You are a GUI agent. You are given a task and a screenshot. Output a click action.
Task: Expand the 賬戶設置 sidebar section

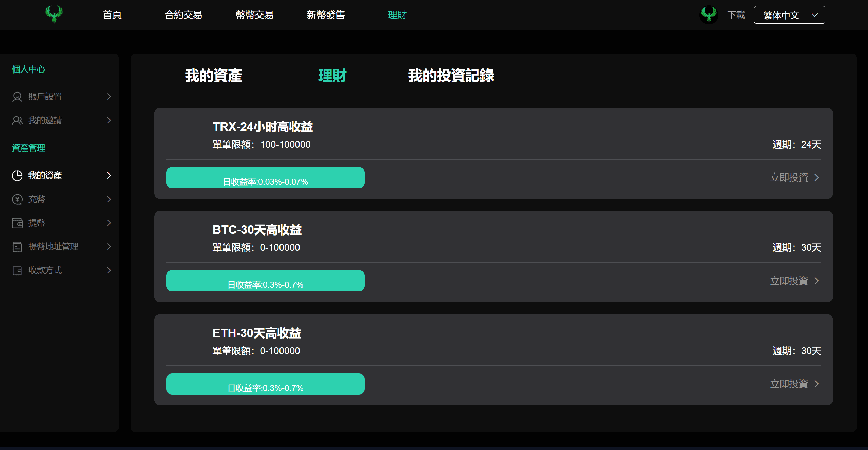(x=109, y=97)
